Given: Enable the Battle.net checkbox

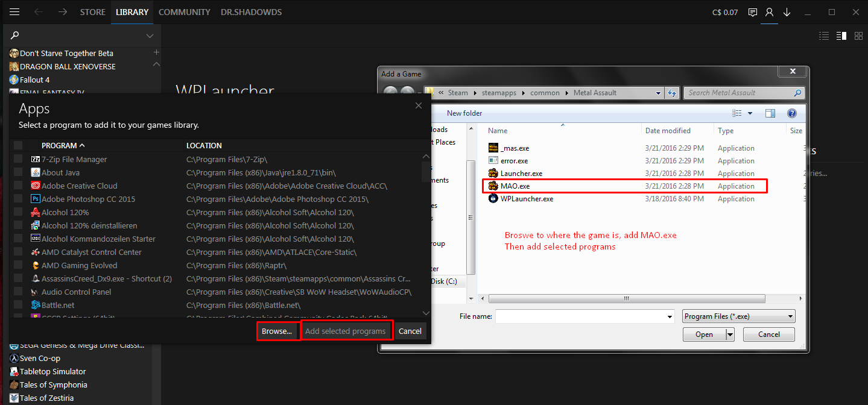Looking at the screenshot, I should [x=18, y=306].
